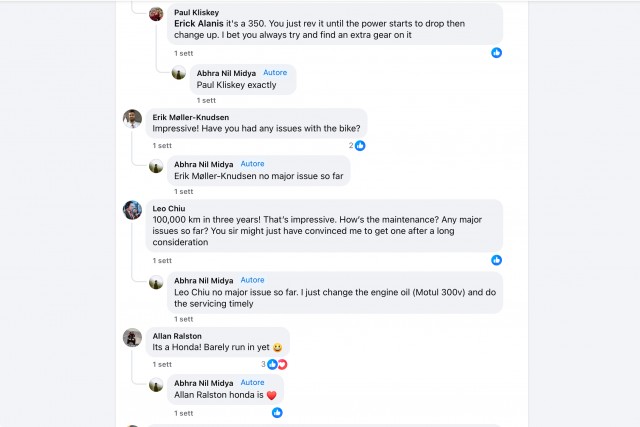The image size is (640, 427).
Task: Click the Leo Chiu commenter name
Action: coord(170,207)
